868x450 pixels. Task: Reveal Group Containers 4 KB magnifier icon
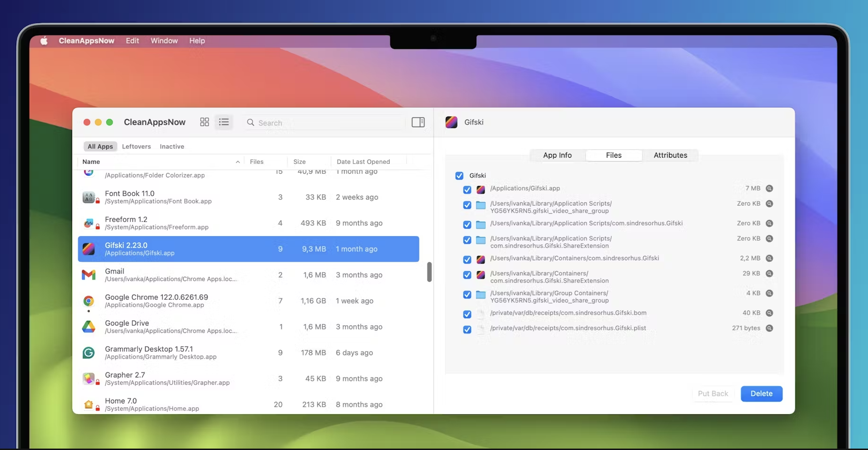coord(770,293)
